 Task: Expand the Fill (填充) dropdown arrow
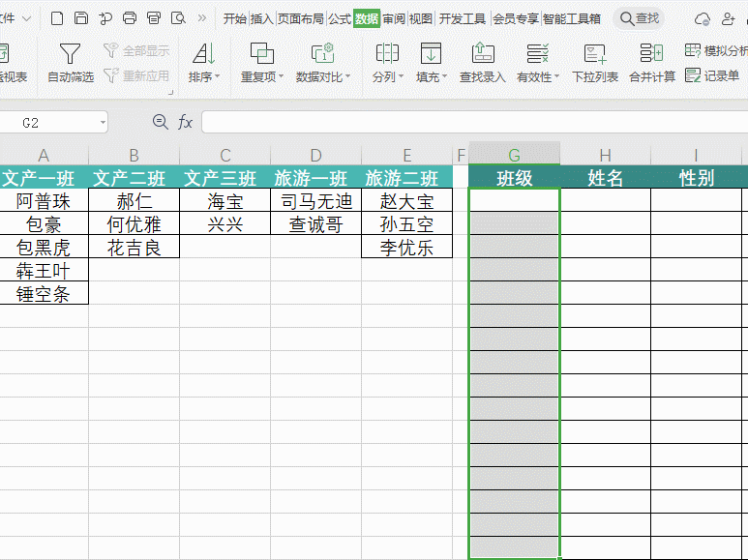pyautogui.click(x=444, y=76)
